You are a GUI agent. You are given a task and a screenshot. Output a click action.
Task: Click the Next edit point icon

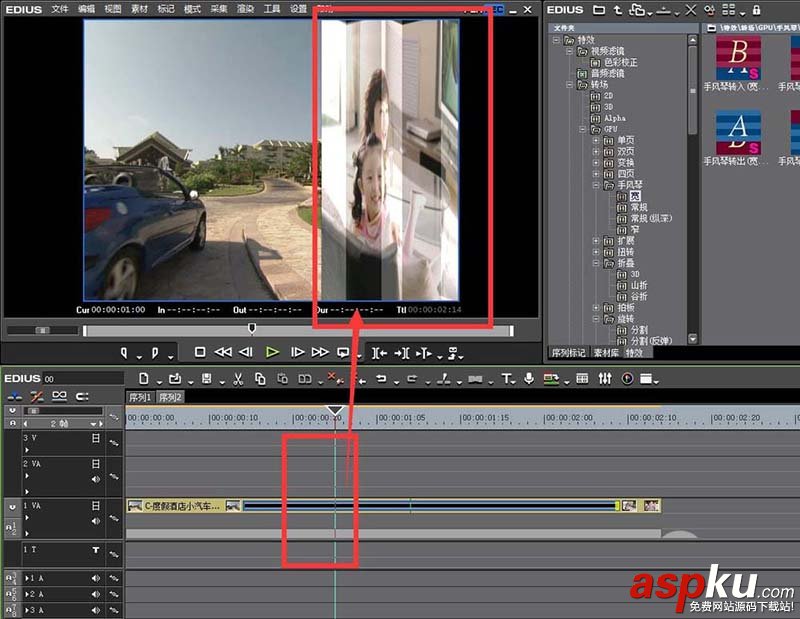pyautogui.click(x=402, y=353)
